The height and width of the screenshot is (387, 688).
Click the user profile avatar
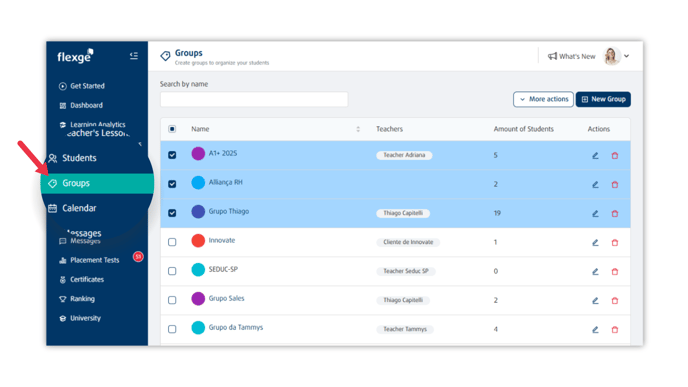(611, 56)
